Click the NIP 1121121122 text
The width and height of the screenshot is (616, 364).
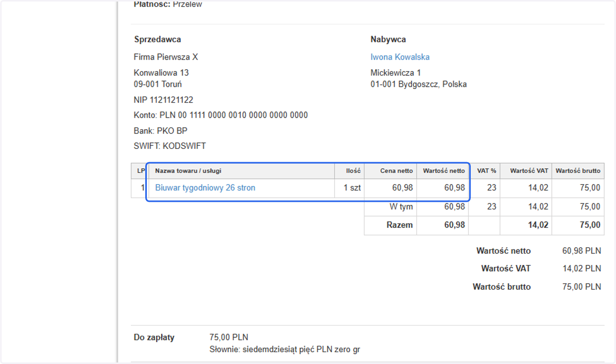tap(164, 100)
